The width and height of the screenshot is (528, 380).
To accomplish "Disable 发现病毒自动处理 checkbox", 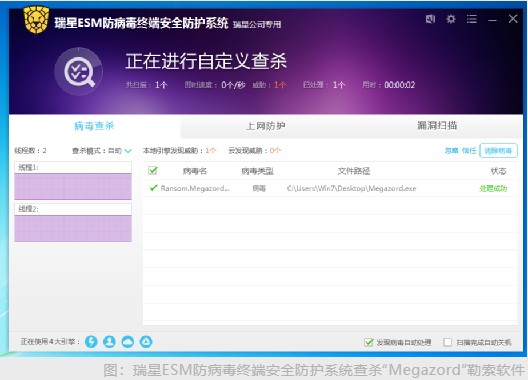I will (x=369, y=342).
